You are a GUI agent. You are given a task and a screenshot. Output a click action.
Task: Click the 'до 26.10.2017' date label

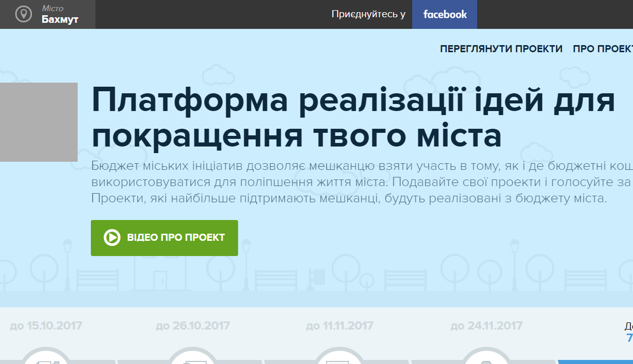click(193, 325)
